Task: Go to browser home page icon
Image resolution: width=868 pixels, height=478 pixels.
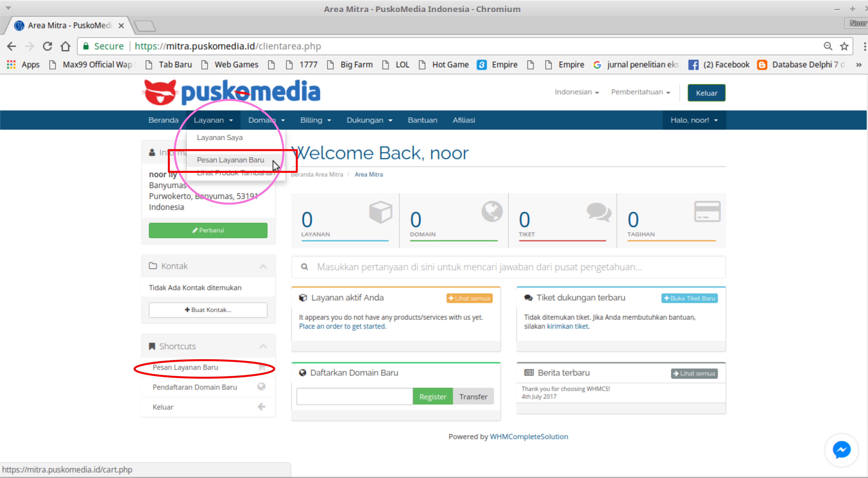Action: tap(65, 46)
